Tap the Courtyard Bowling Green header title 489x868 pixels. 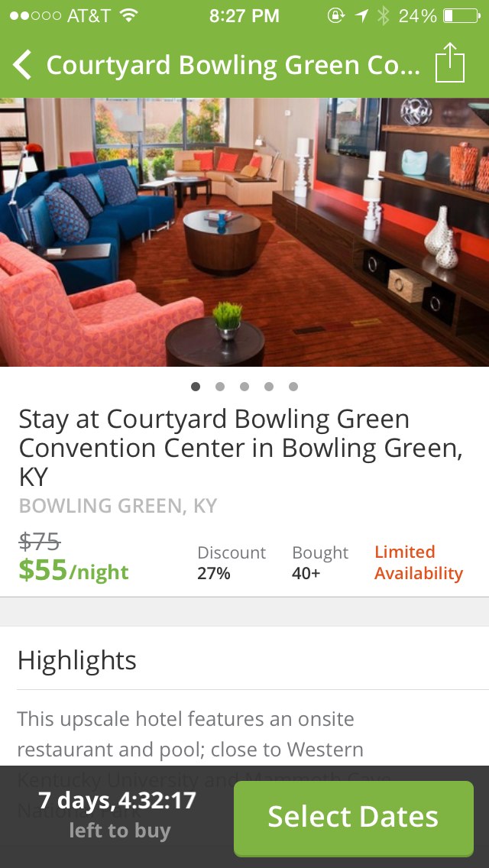click(x=233, y=65)
